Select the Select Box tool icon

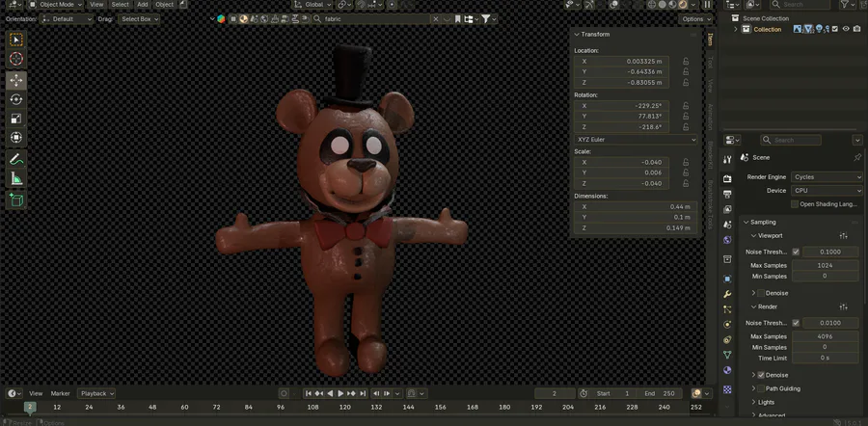coord(16,40)
